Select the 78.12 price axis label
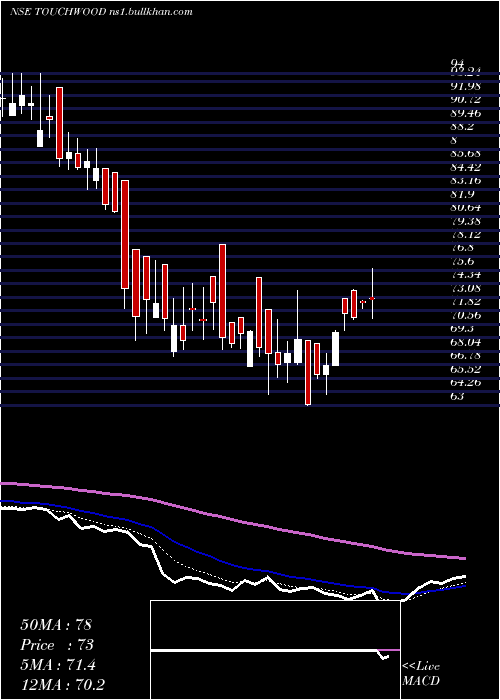 466,234
